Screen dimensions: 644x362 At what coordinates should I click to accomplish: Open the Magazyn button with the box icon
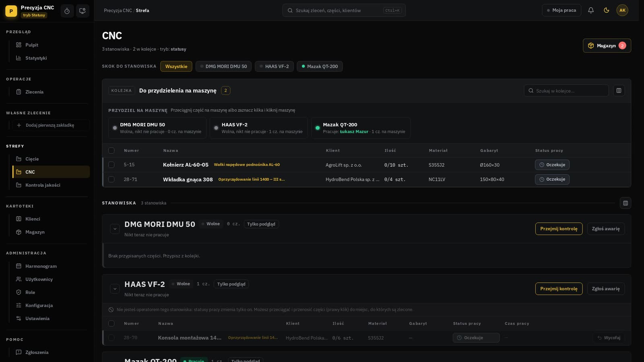(607, 45)
